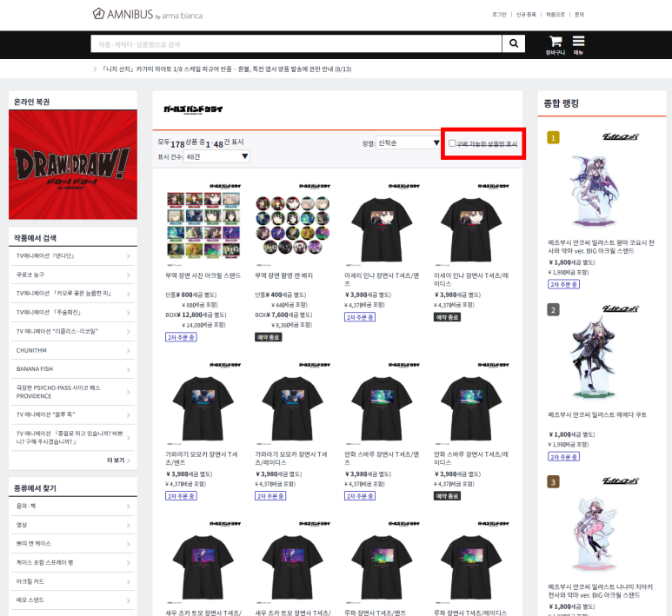Select 아크릴 카드 category
The height and width of the screenshot is (616, 672).
tap(73, 581)
